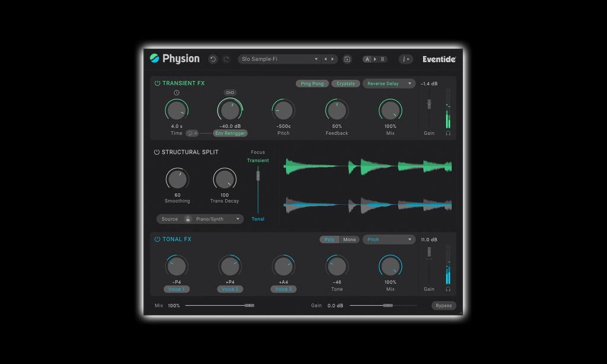Toggle the small switch beside Time label
This screenshot has height=364, width=607.
click(x=193, y=133)
